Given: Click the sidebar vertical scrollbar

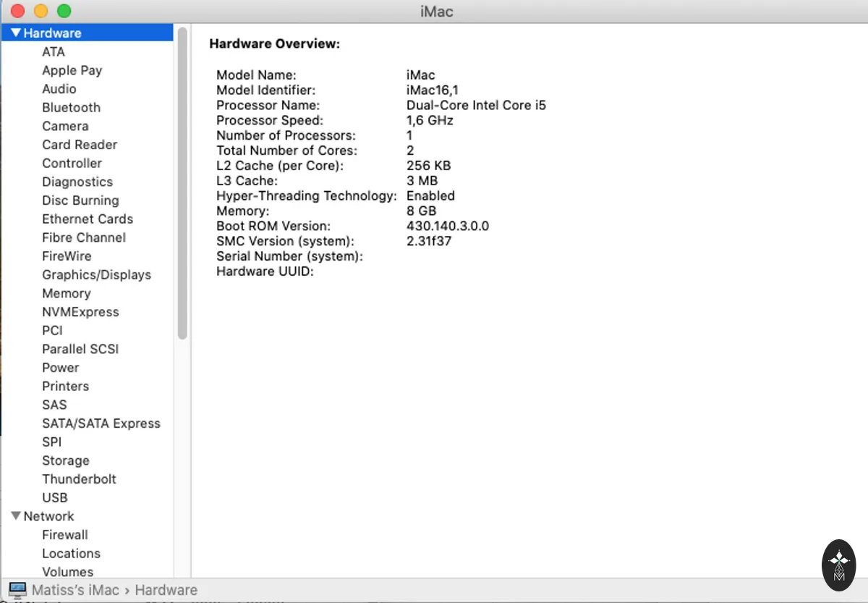Looking at the screenshot, I should click(x=182, y=182).
